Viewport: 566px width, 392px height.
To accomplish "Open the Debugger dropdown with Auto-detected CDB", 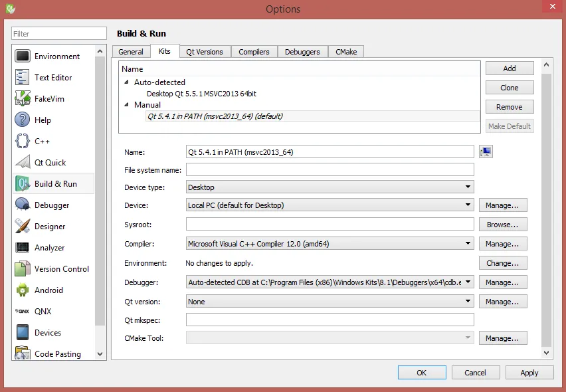I will pyautogui.click(x=330, y=282).
